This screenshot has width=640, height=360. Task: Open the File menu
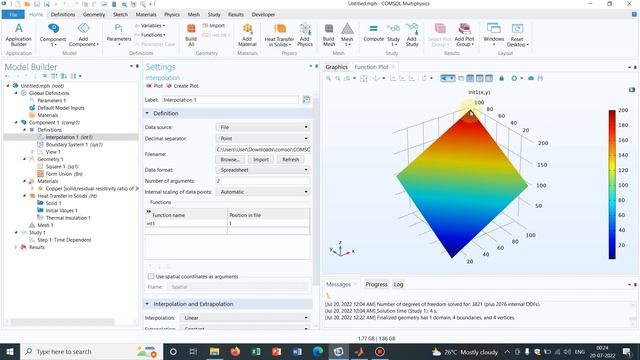click(x=13, y=14)
